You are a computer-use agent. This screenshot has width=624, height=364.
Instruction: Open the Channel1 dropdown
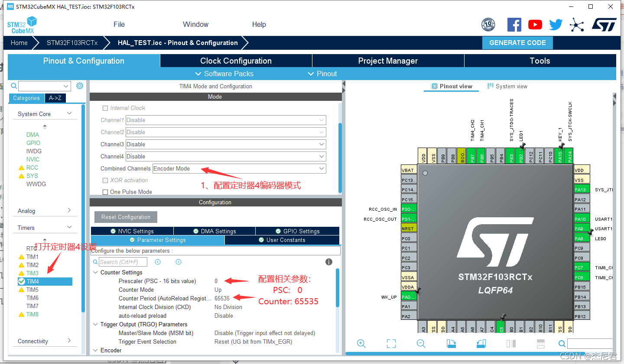pos(226,120)
